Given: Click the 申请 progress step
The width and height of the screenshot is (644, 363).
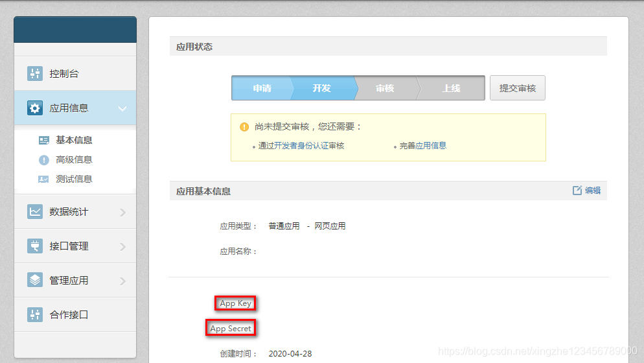Looking at the screenshot, I should [x=262, y=88].
